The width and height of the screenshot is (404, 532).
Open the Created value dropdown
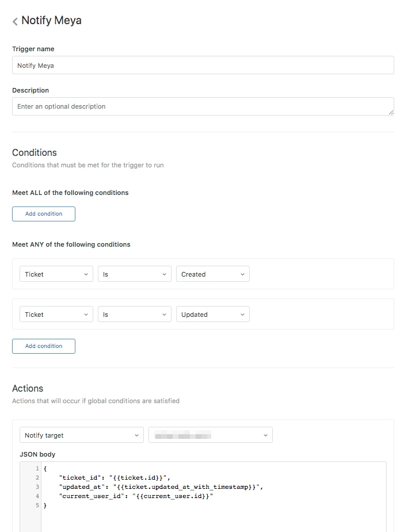[x=213, y=274]
